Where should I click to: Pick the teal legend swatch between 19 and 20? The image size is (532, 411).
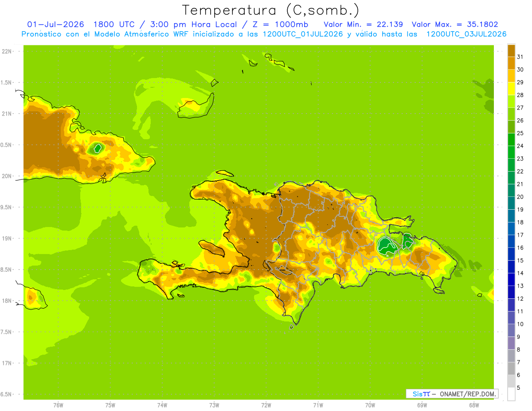[x=511, y=203]
